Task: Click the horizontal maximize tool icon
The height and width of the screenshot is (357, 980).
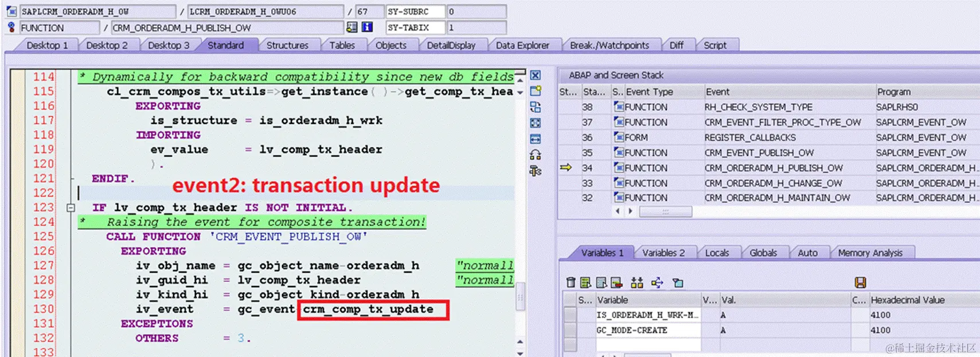Action: [x=535, y=139]
